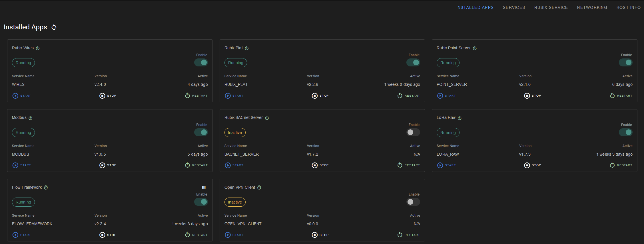644x244 pixels.
Task: Start the FLOW_FRAMEWORK service
Action: pyautogui.click(x=22, y=235)
